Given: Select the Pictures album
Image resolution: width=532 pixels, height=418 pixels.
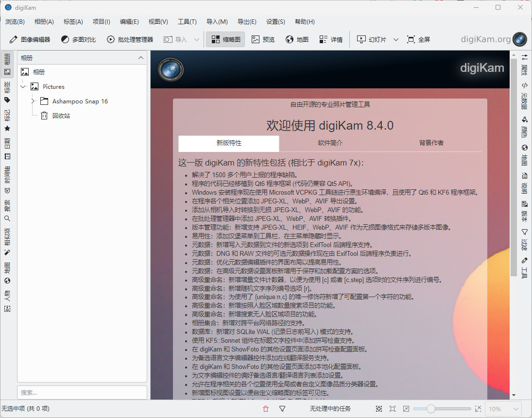Looking at the screenshot, I should 53,87.
